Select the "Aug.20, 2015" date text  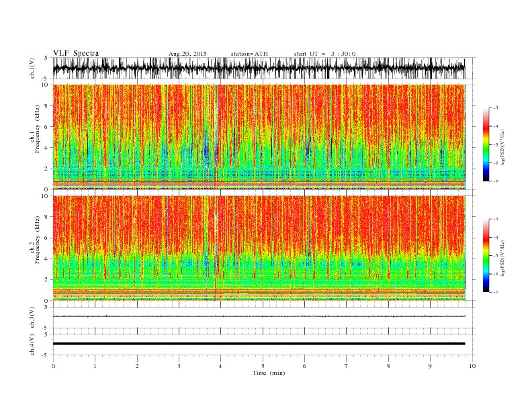[x=187, y=54]
